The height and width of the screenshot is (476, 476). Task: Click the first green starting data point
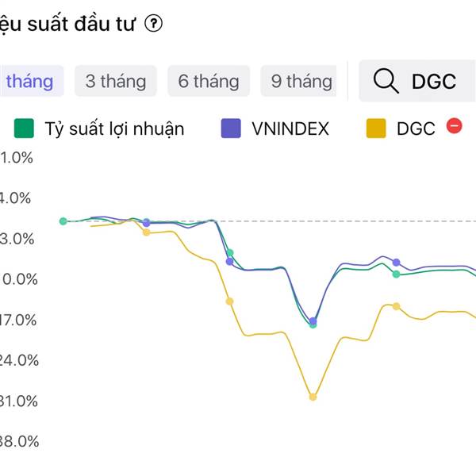tap(63, 221)
